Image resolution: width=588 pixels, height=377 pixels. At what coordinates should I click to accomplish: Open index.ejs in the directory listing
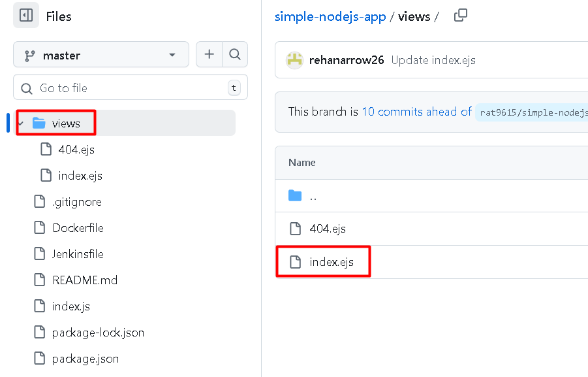click(332, 262)
